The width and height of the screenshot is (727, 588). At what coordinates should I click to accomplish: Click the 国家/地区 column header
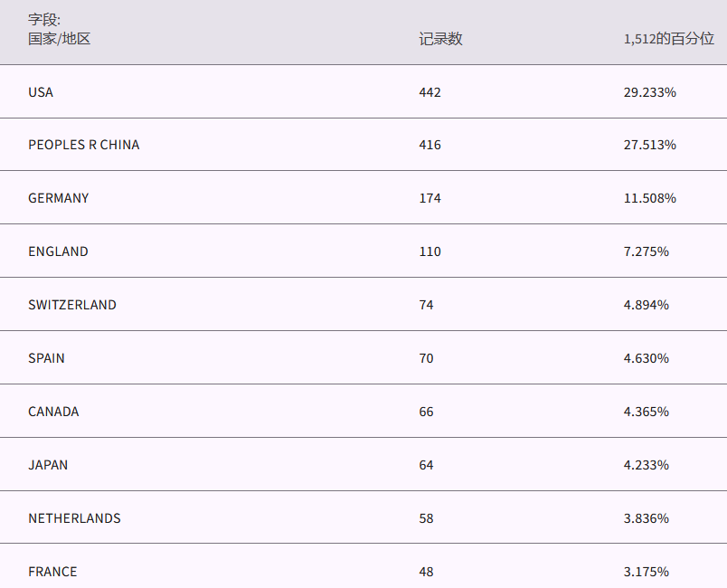[60, 39]
